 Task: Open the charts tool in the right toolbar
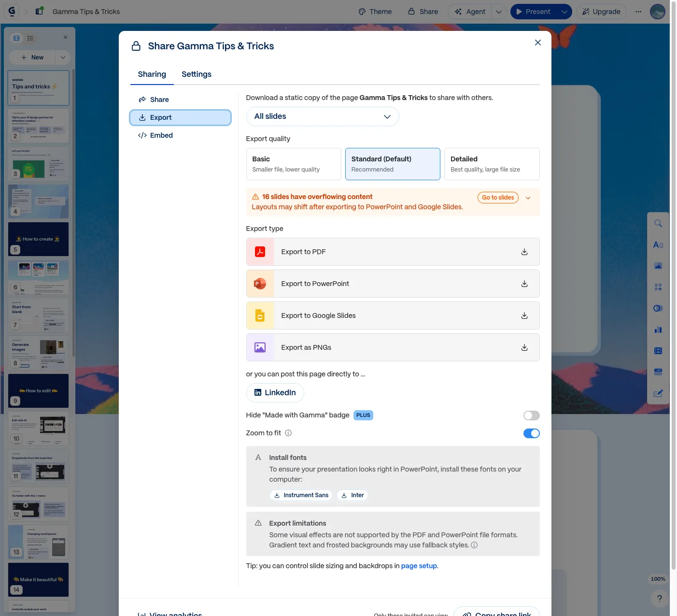(x=658, y=329)
